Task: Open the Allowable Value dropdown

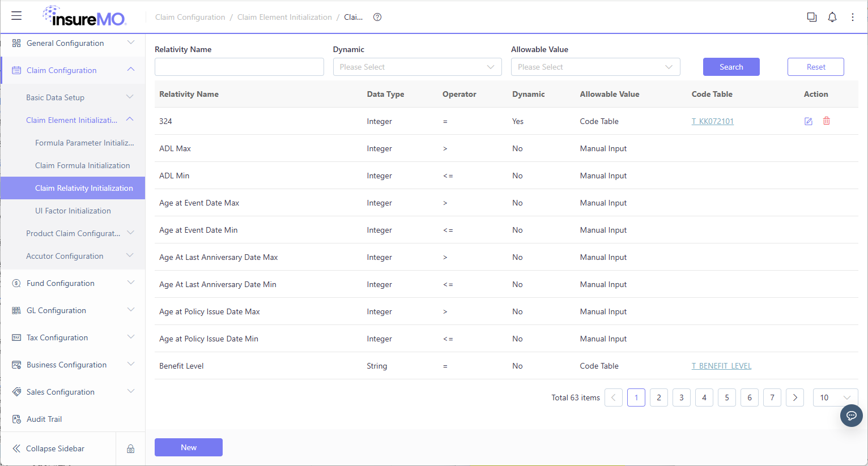Action: [595, 67]
